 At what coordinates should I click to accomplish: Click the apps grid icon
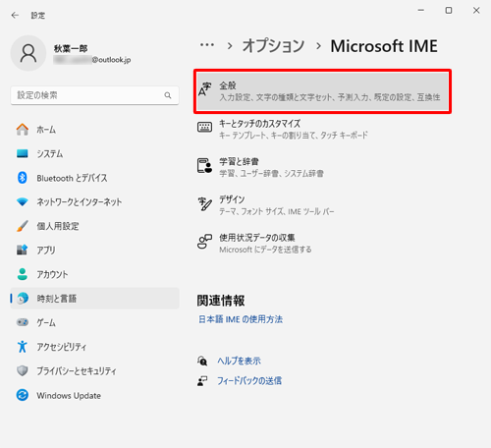[x=23, y=250]
